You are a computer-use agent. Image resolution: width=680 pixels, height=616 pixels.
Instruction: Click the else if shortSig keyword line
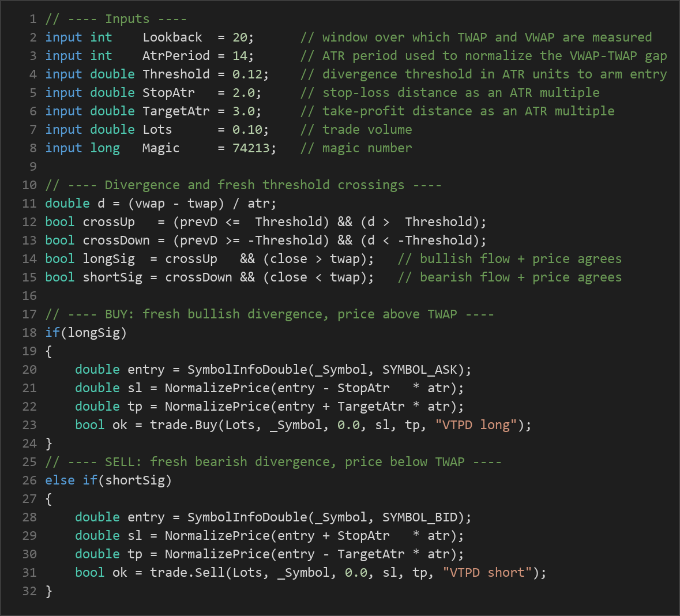pyautogui.click(x=108, y=480)
